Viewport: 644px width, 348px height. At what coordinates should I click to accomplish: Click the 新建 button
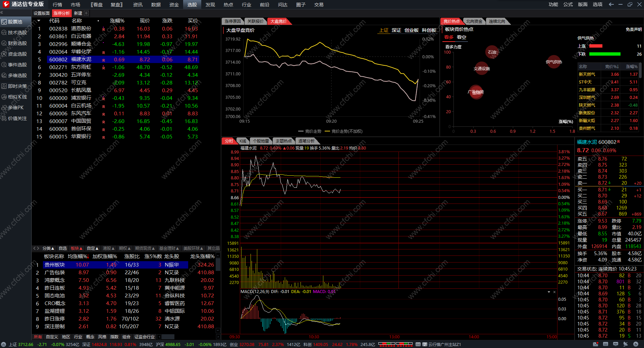(x=78, y=13)
